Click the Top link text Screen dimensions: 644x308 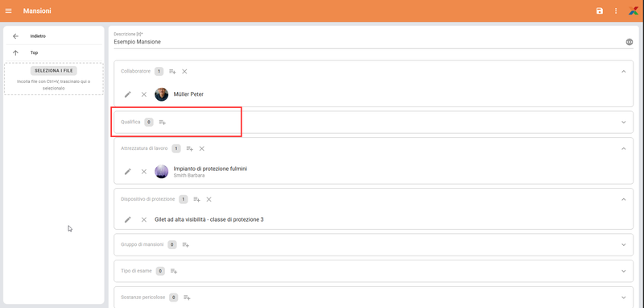click(34, 52)
